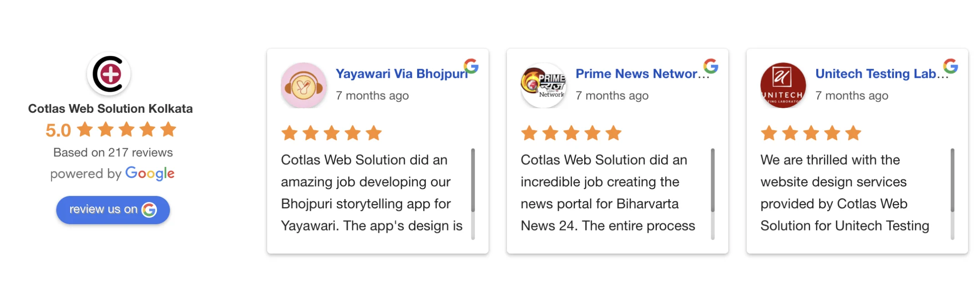Open the Prime News Network reviewer link
The width and height of the screenshot is (980, 281).
pyautogui.click(x=642, y=74)
